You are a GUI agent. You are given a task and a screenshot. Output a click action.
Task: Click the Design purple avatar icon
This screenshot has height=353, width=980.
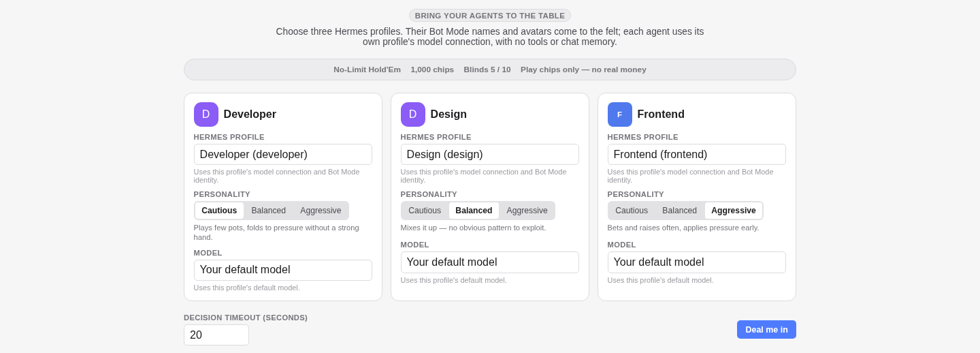pyautogui.click(x=413, y=114)
